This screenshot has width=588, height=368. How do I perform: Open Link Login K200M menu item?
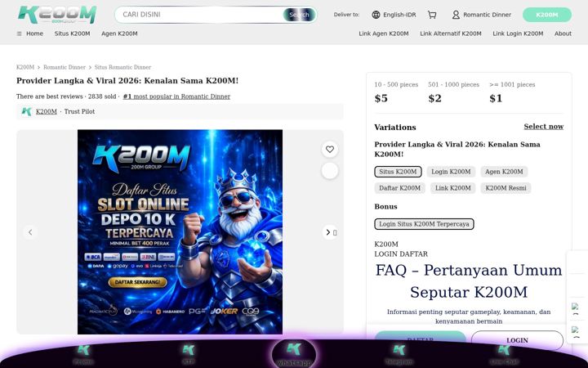[x=518, y=34]
